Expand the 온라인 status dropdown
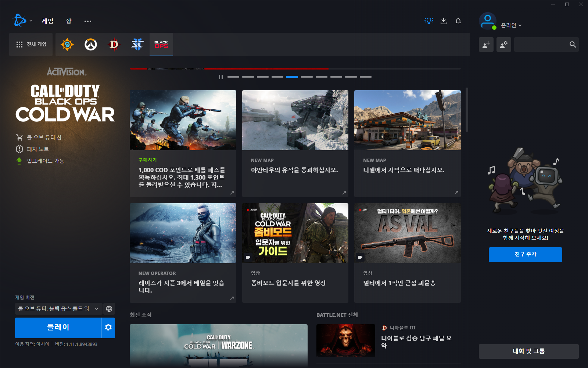 point(511,25)
